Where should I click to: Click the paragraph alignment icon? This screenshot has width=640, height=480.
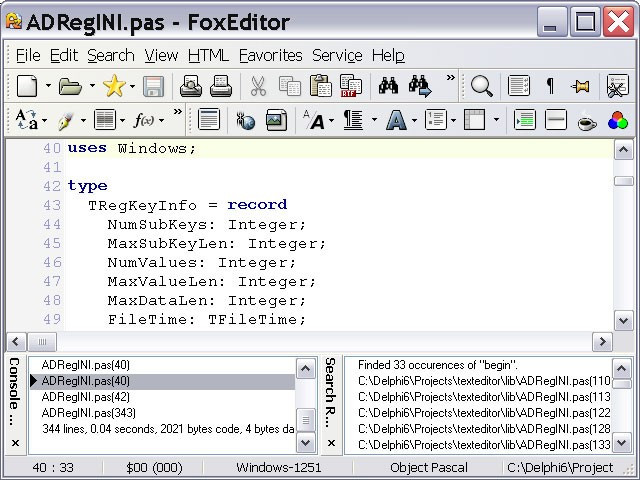[x=353, y=120]
